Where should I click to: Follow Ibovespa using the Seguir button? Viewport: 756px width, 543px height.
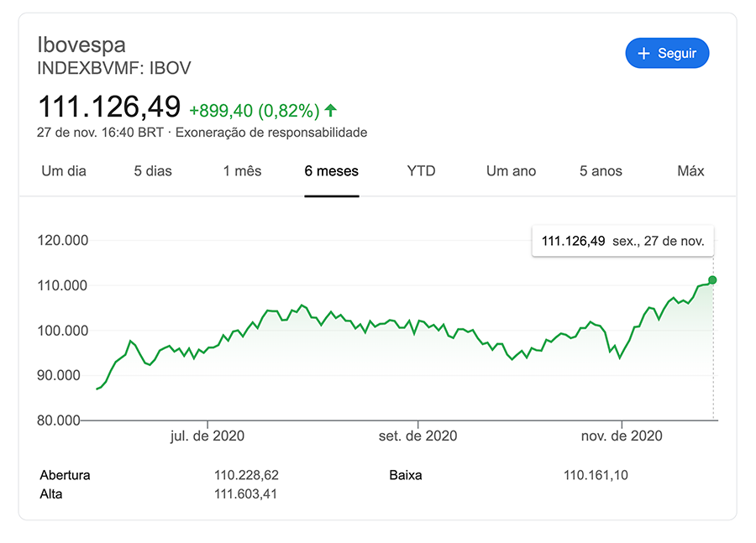tap(668, 54)
